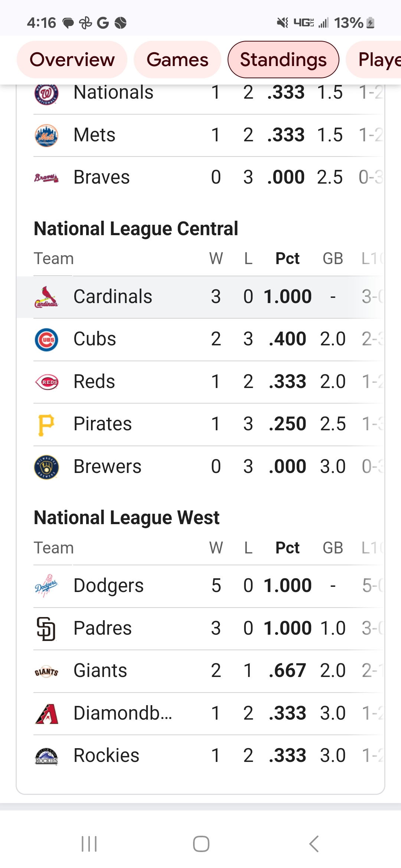
Task: Select the Standings tab
Action: [x=283, y=60]
